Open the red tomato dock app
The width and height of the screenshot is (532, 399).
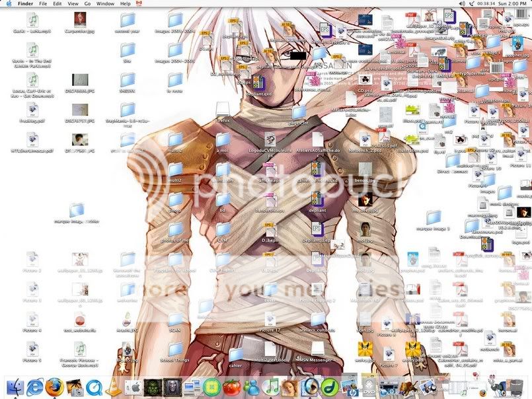pyautogui.click(x=232, y=388)
